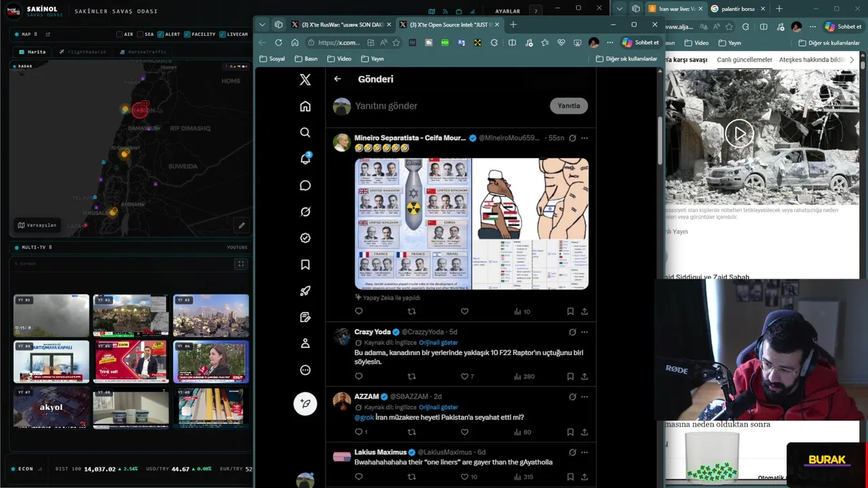Reload the x.com page
Viewport: 868px width, 488px height.
coord(279,42)
